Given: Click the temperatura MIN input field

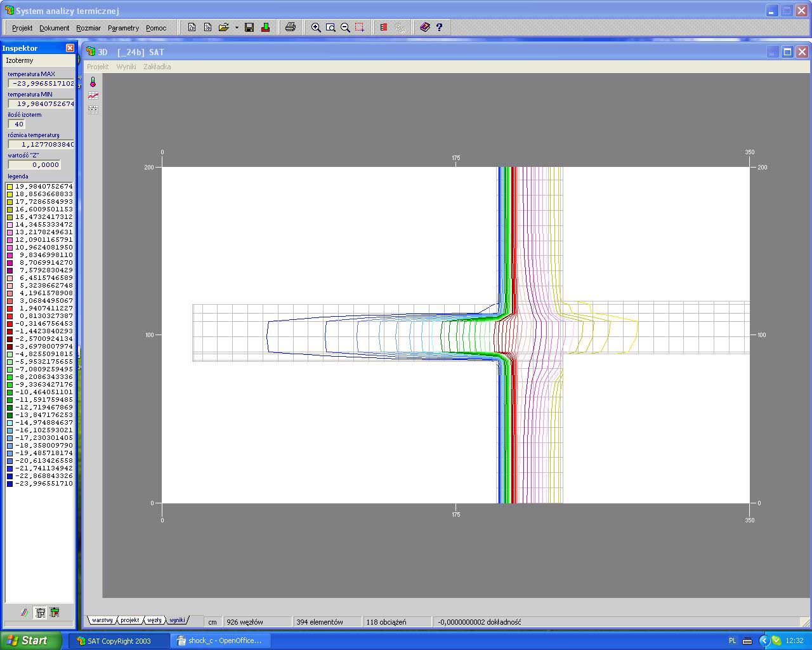Looking at the screenshot, I should pyautogui.click(x=41, y=103).
